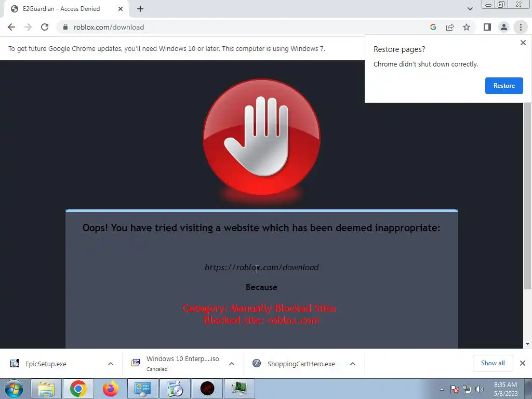The width and height of the screenshot is (532, 399).
Task: Open the Chrome profile menu
Action: tap(504, 27)
